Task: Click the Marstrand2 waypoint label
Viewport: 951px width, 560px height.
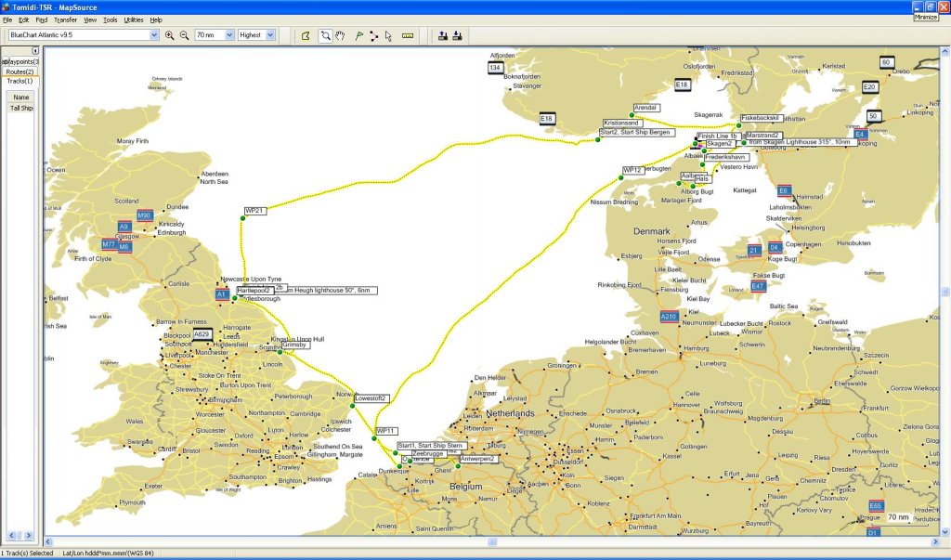Action: coord(763,136)
